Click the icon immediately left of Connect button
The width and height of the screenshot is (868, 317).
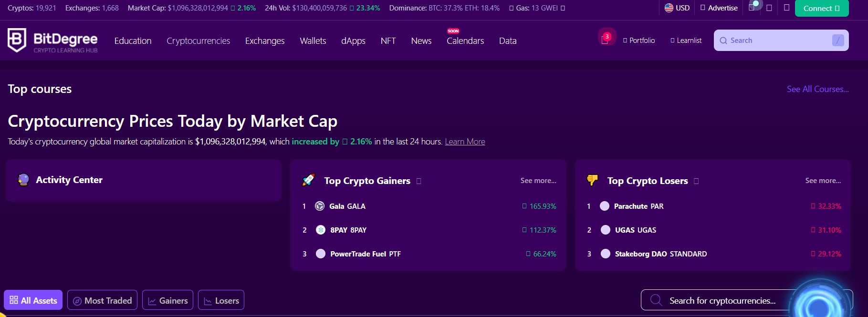coord(786,8)
